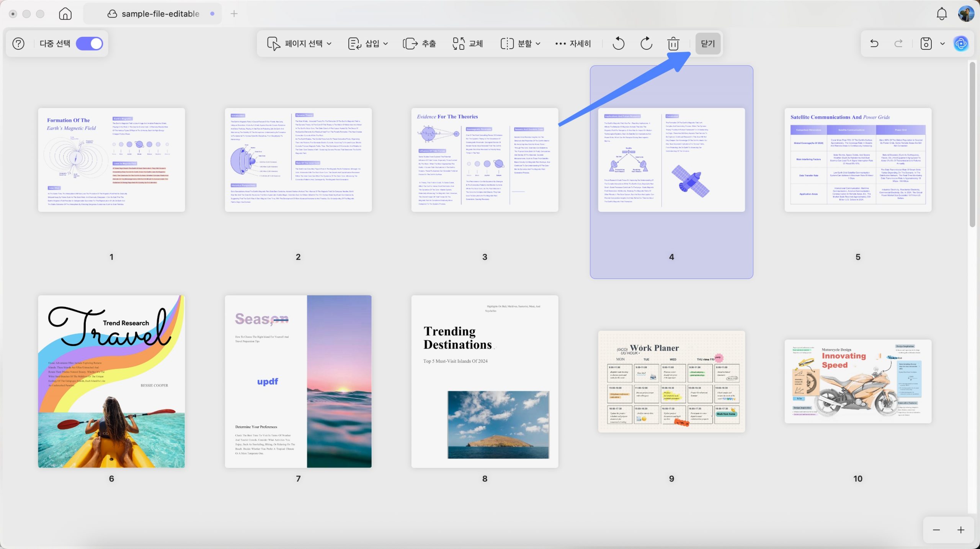Click page number label 6

(111, 479)
